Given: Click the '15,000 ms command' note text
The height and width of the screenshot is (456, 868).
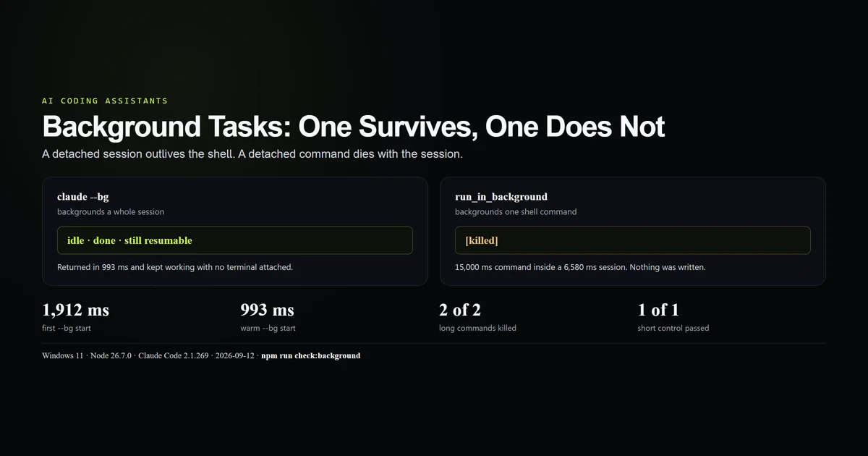Looking at the screenshot, I should [x=580, y=267].
